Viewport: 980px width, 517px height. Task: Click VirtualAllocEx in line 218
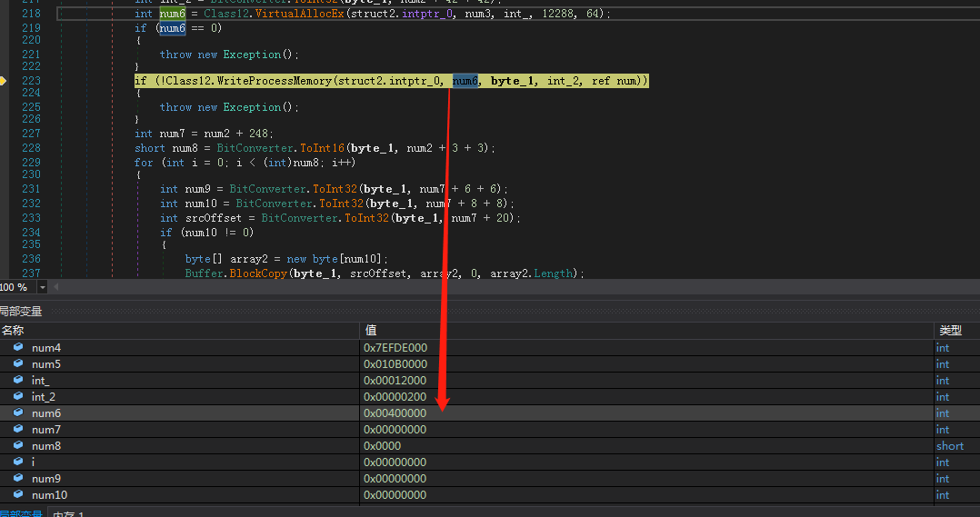pyautogui.click(x=300, y=13)
